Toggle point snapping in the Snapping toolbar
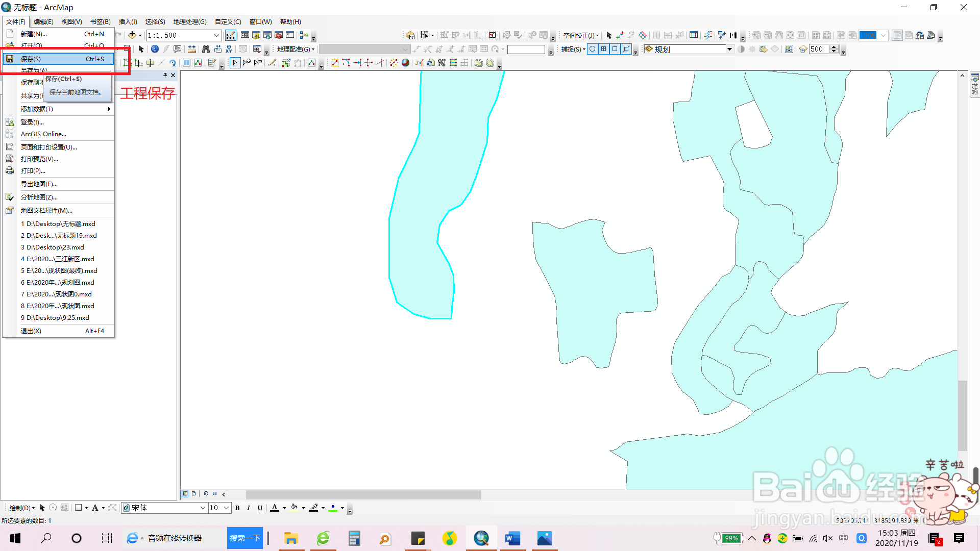 tap(593, 49)
